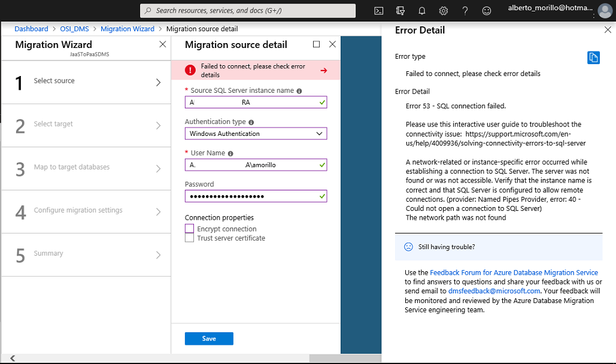Maximize Migration source detail blade

point(316,44)
